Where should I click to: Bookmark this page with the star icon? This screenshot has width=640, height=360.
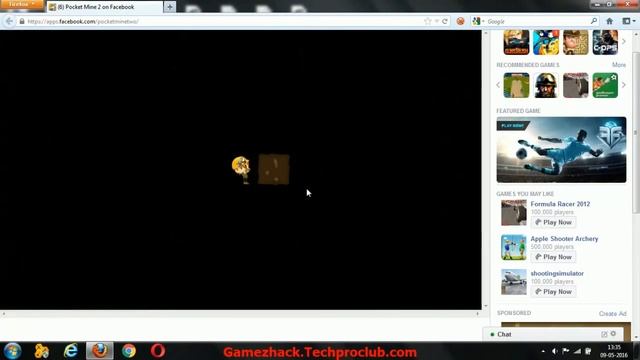pos(427,21)
